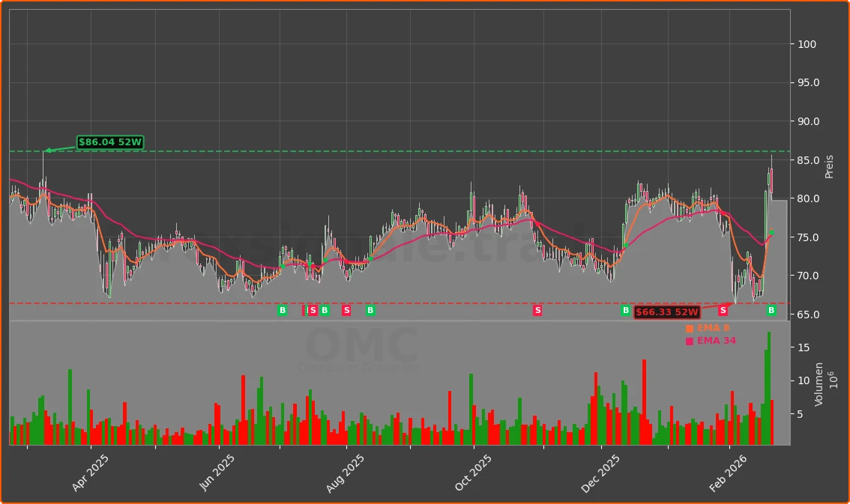
Task: Select the pink EMA 34 color swatch
Action: (x=689, y=340)
